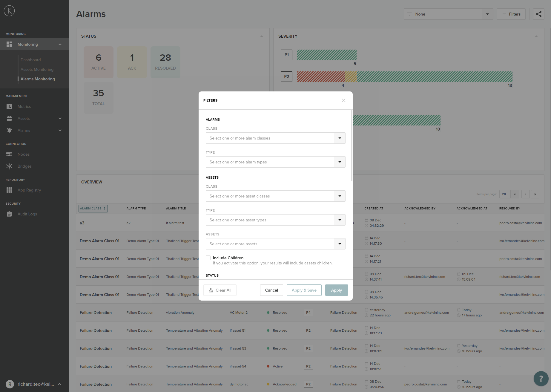Expand the Alarms sidebar menu

60,130
